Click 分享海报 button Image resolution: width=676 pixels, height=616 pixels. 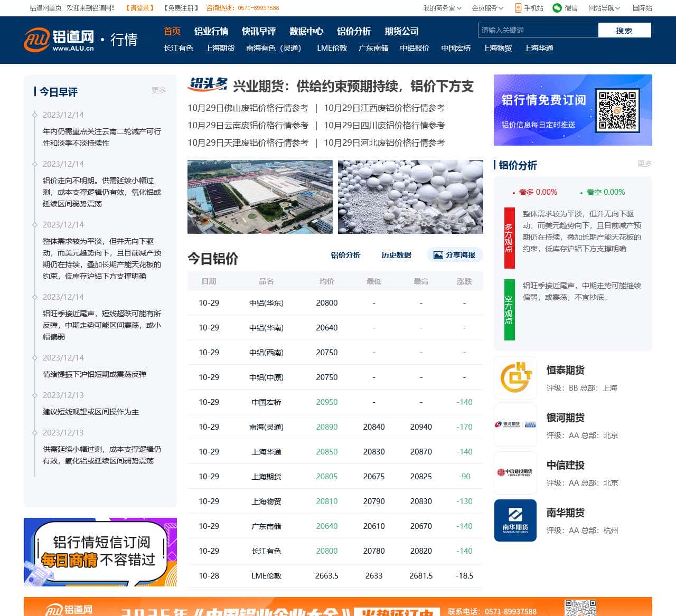(455, 255)
